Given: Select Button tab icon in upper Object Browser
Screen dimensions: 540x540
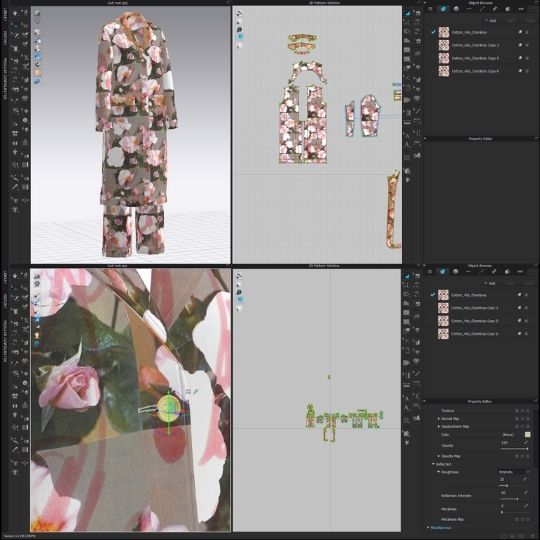Looking at the screenshot, I should point(456,9).
